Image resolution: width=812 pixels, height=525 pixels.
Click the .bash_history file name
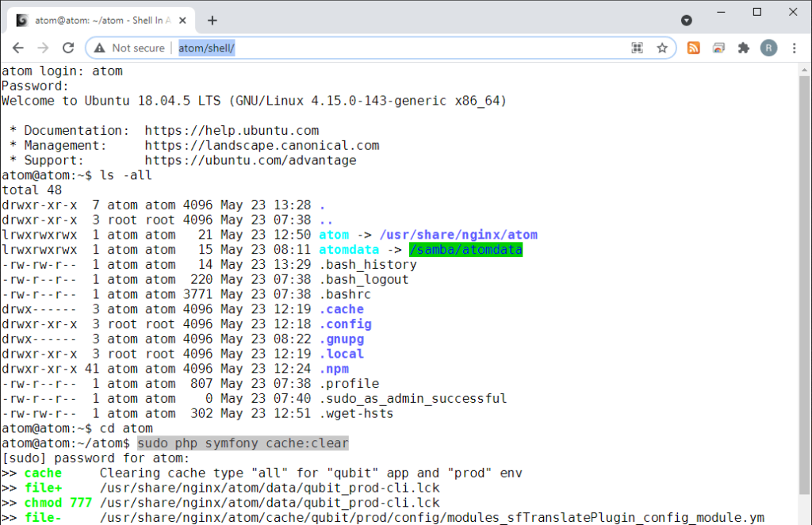point(368,265)
